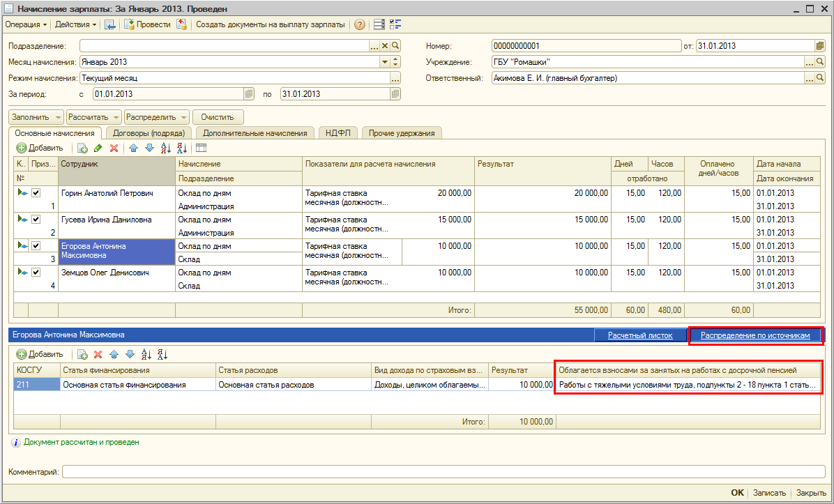Click calendar icon next to document date 31.01.2013
The width and height of the screenshot is (834, 504).
click(820, 46)
